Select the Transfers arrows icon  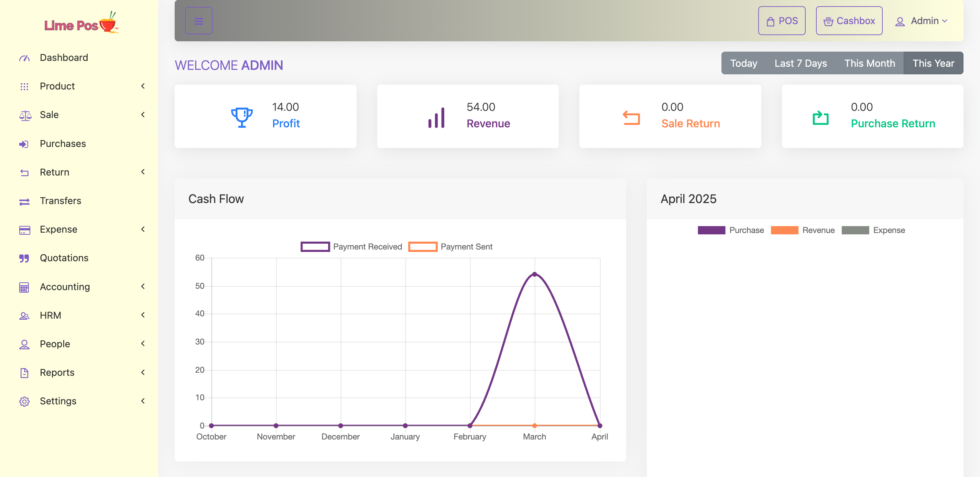pyautogui.click(x=24, y=201)
